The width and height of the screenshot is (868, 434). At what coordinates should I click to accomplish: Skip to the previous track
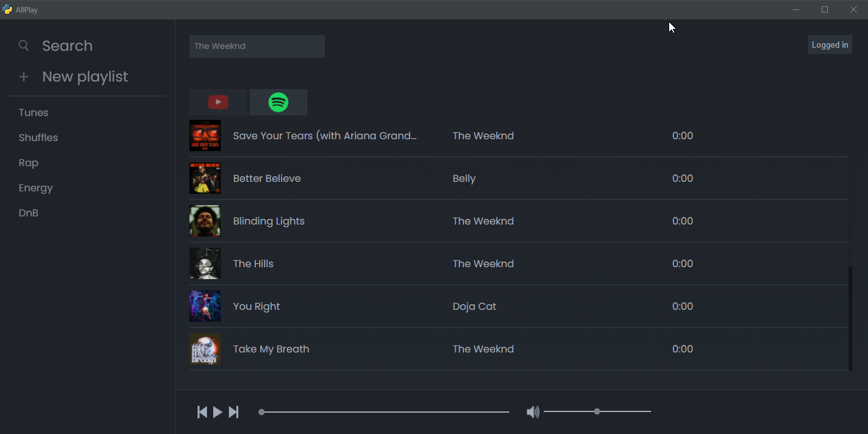tap(202, 412)
